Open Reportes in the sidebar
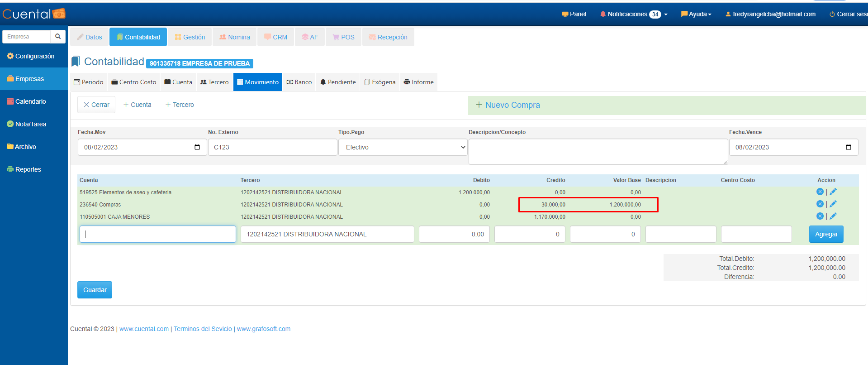868x365 pixels. 28,169
